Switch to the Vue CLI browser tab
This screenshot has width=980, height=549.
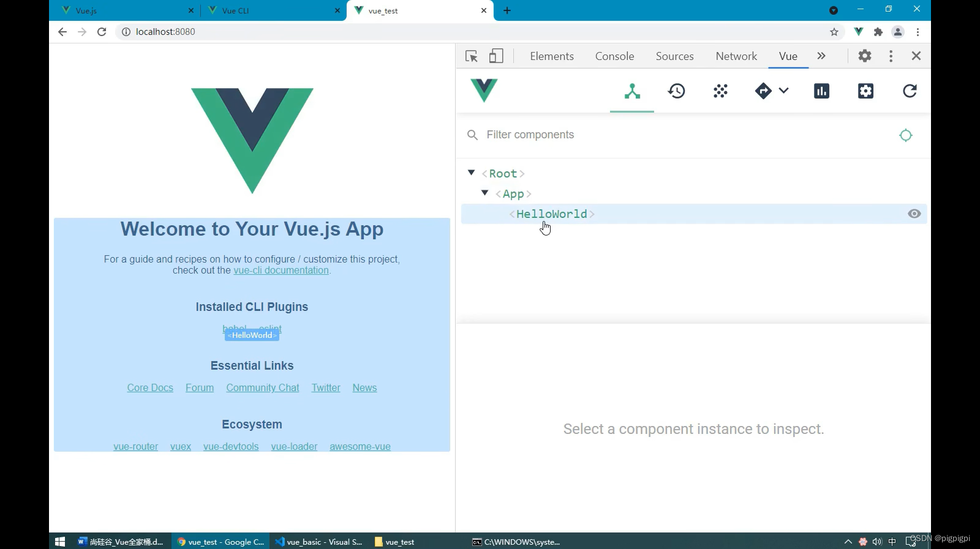273,10
